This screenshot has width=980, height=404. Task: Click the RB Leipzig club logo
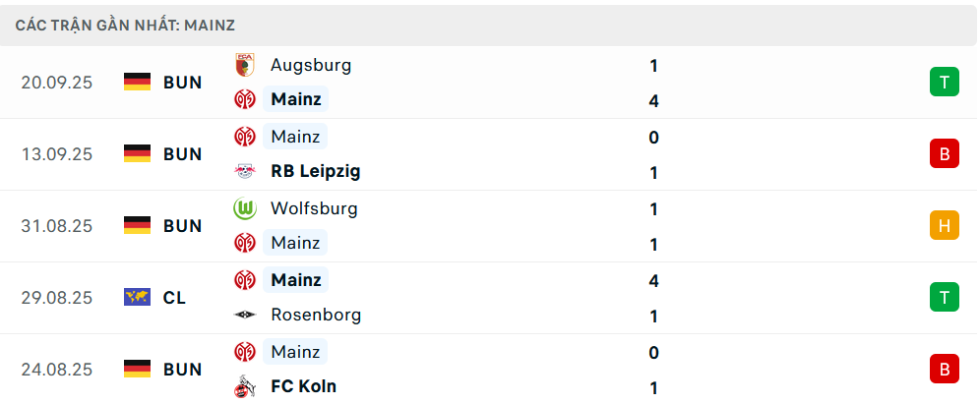[x=244, y=171]
